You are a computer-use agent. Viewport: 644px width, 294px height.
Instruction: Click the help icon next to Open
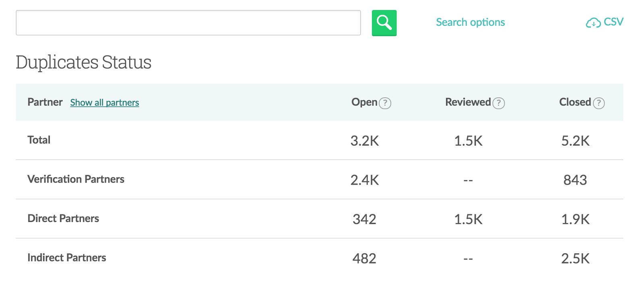[x=385, y=103]
